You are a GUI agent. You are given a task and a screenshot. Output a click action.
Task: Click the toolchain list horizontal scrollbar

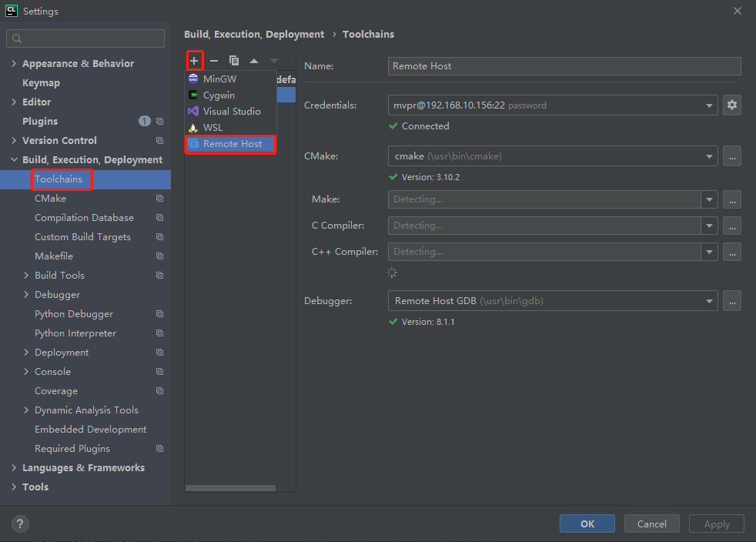[230, 488]
